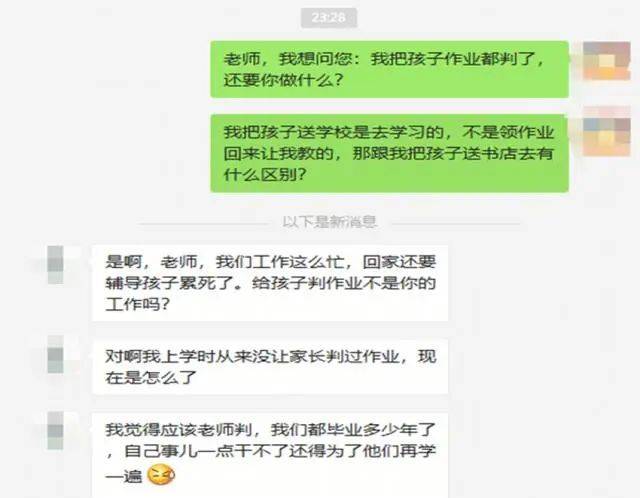This screenshot has width=640, height=498.
Task: Click text '还要你做什么?' in first message
Action: coord(282,80)
